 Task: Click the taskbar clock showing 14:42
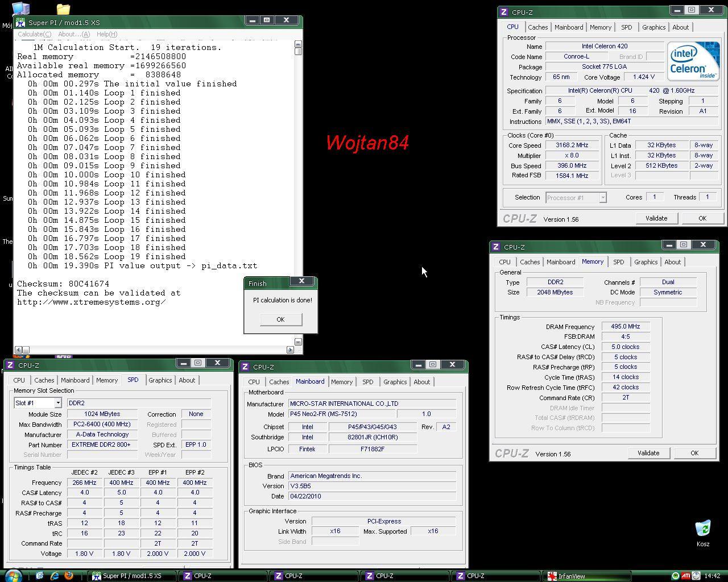pos(712,576)
